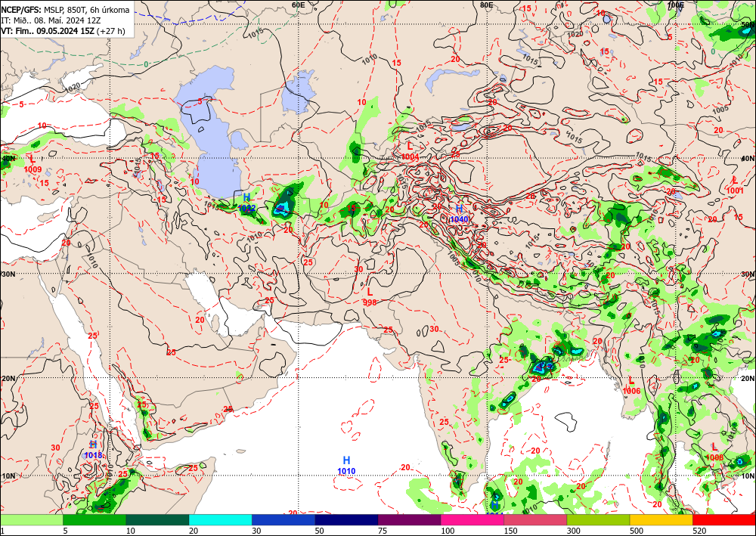Click the H 1022 high-pressure label
The height and width of the screenshot is (536, 756).
coord(247,203)
